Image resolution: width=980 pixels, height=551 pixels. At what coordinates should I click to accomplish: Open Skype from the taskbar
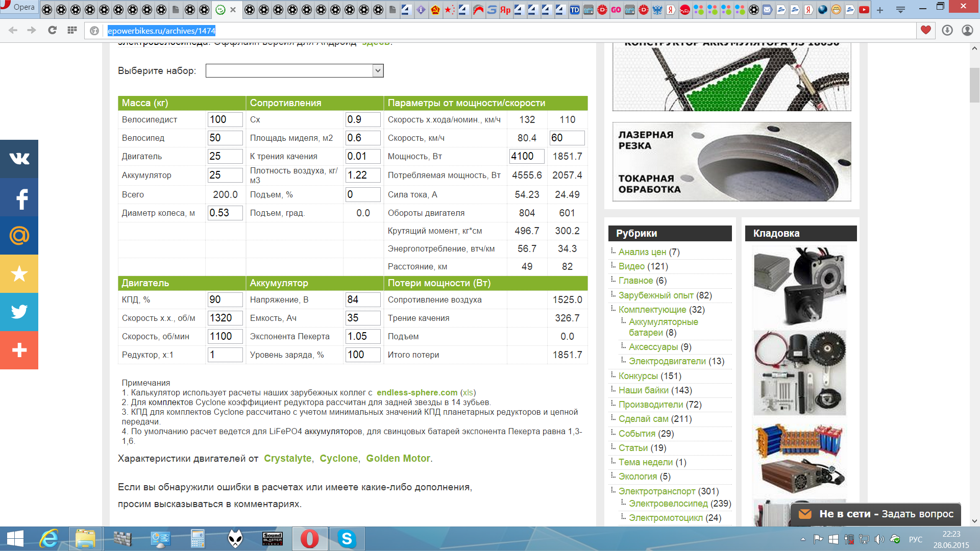tap(347, 539)
